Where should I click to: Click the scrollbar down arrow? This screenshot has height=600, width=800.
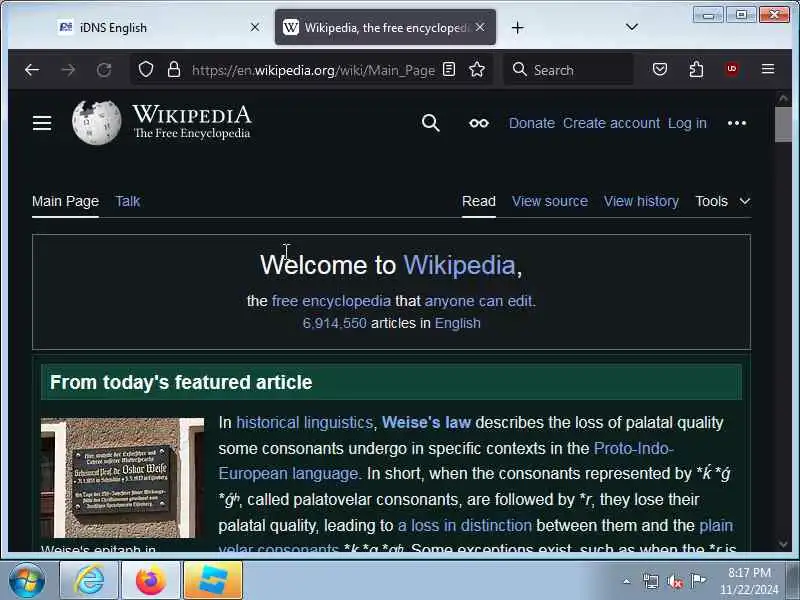[783, 544]
